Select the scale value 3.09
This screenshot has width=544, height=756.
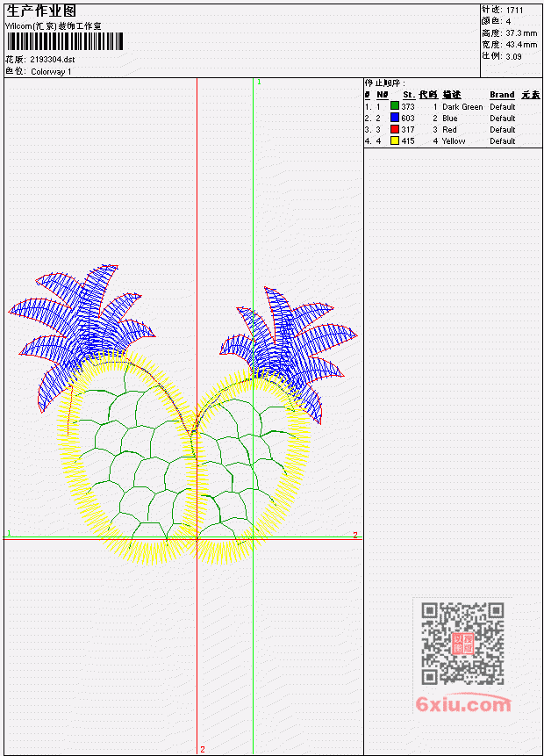coord(513,56)
